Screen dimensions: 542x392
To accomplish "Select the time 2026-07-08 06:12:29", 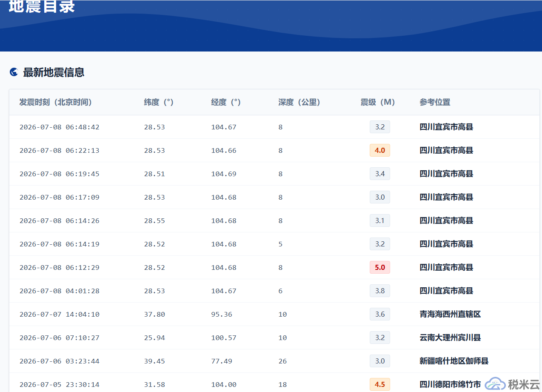I will [60, 268].
